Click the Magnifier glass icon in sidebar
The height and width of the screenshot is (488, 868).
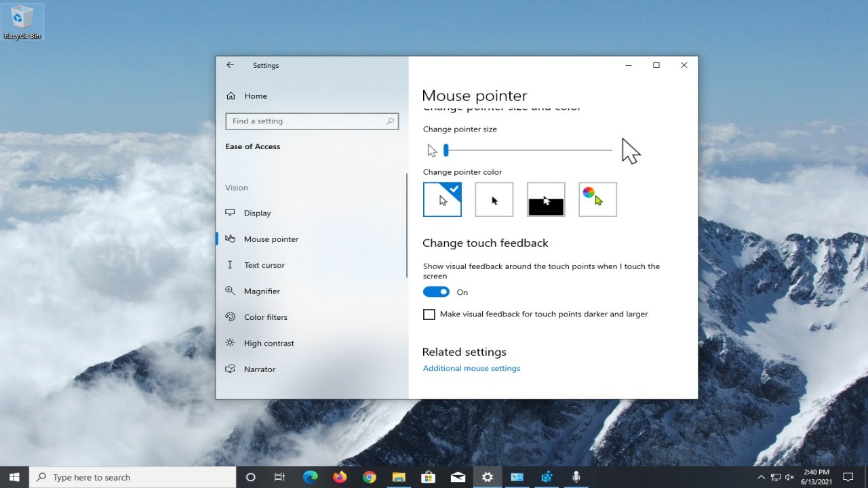point(231,291)
